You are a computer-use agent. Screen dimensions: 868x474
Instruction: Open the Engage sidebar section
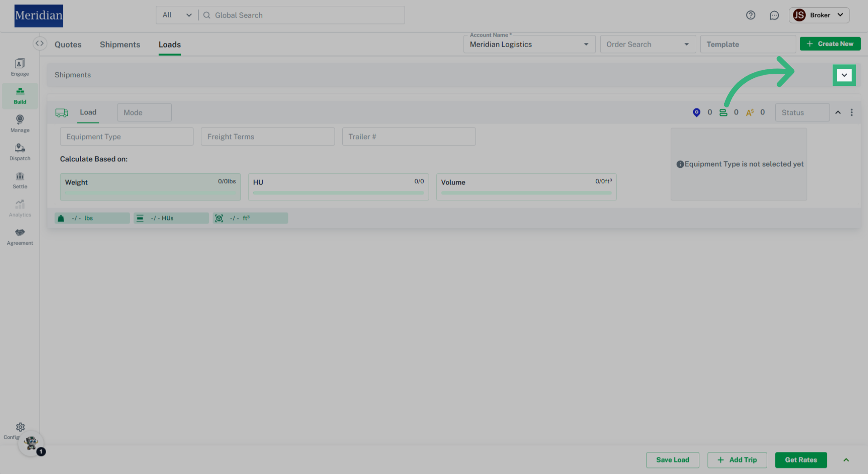coord(19,67)
